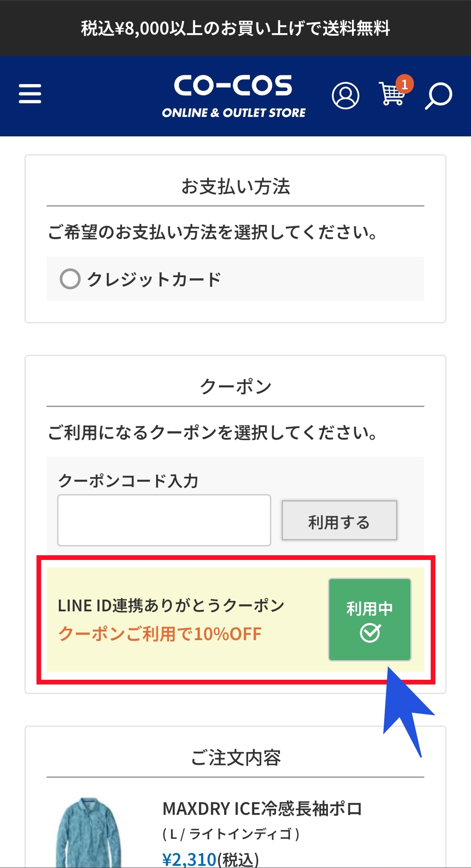This screenshot has height=868, width=471.
Task: Open the MAXDRY ICE冷感長袖ポロ product link
Action: click(x=262, y=809)
